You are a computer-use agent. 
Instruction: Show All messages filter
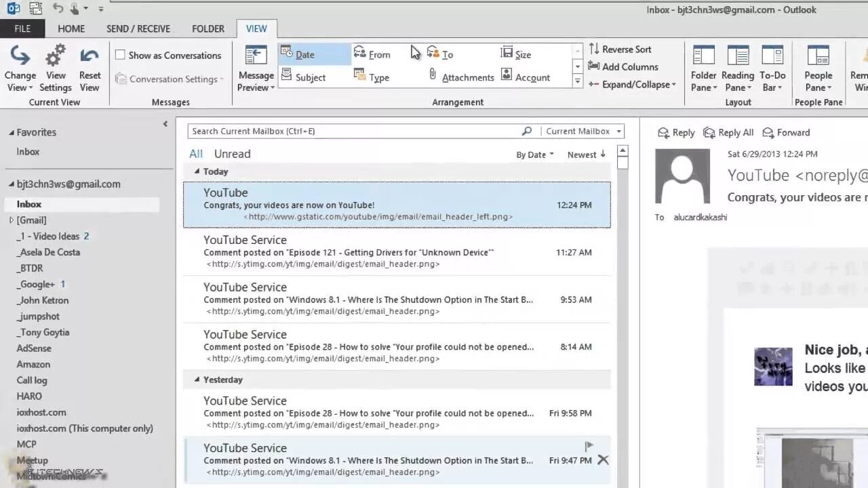click(x=195, y=154)
